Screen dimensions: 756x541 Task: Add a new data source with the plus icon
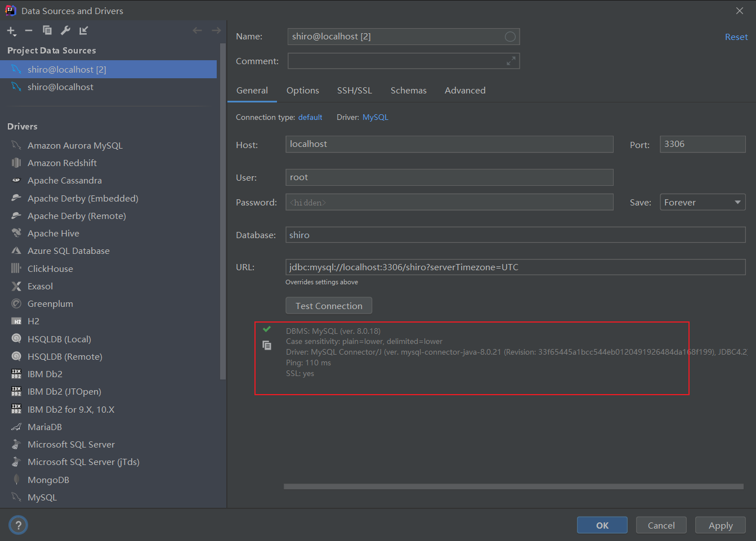point(11,30)
